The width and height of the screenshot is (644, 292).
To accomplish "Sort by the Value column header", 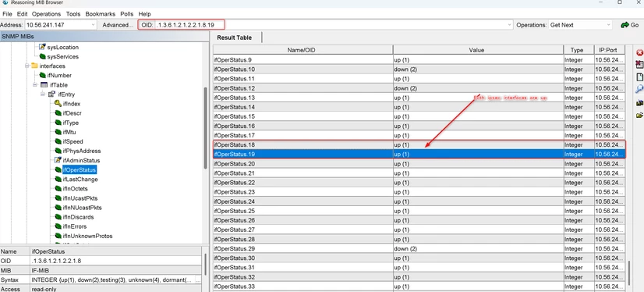I will [x=478, y=50].
